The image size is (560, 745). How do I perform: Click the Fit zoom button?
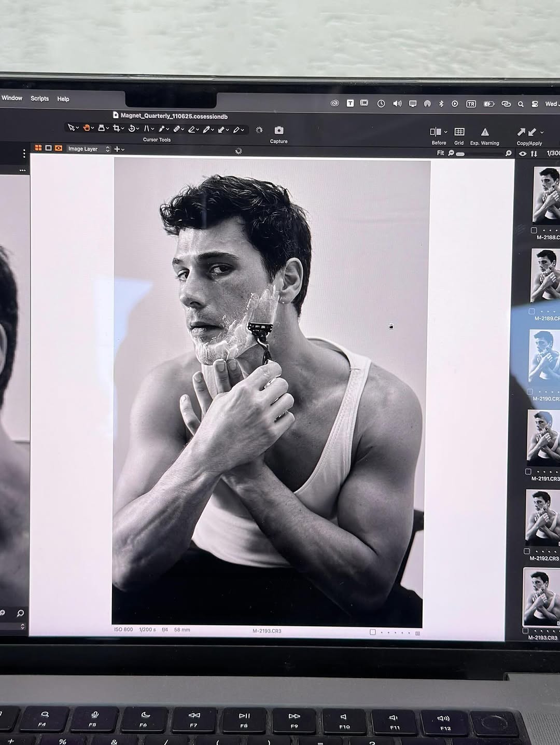(440, 153)
